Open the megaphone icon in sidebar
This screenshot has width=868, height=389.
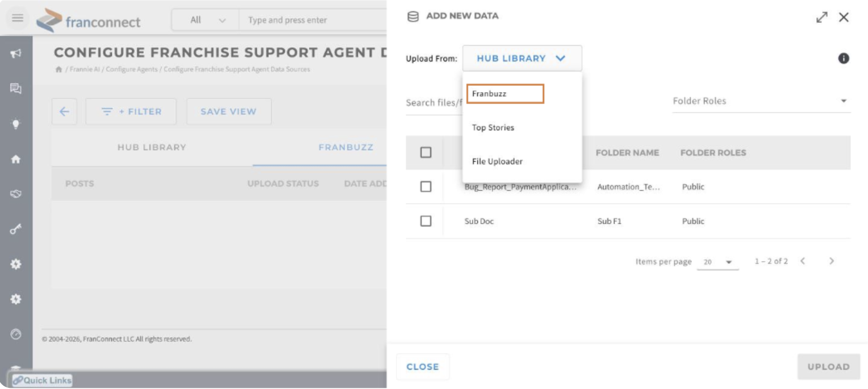[x=16, y=53]
